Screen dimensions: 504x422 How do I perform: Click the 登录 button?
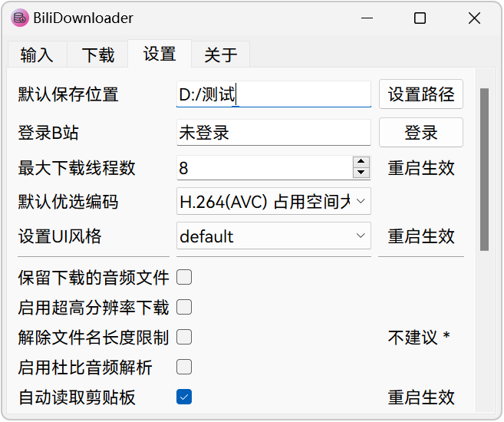[420, 133]
